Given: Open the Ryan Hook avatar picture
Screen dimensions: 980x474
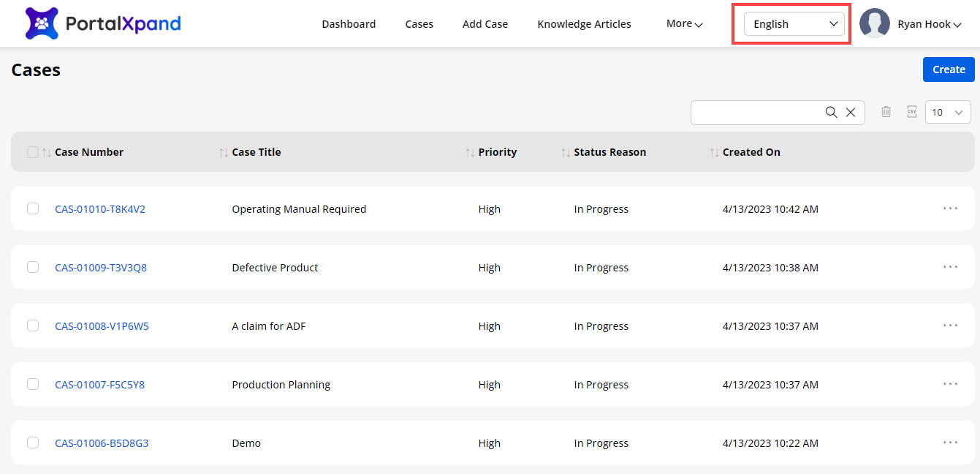Looking at the screenshot, I should click(874, 23).
